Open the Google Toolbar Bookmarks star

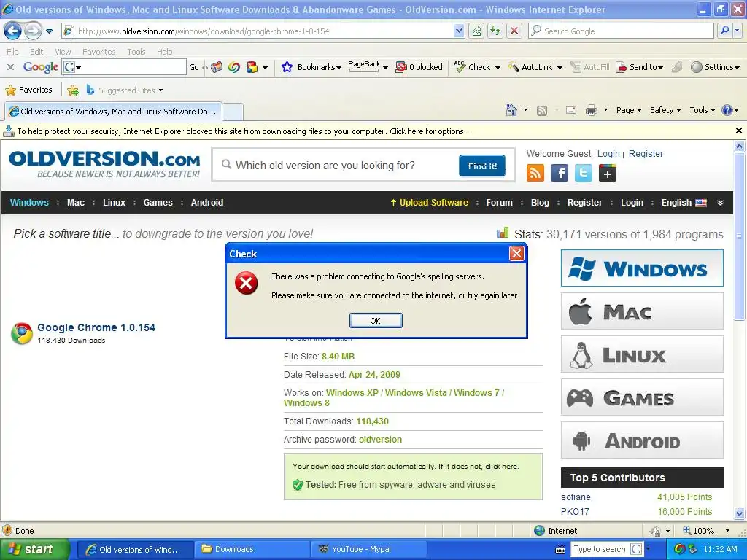pyautogui.click(x=287, y=67)
